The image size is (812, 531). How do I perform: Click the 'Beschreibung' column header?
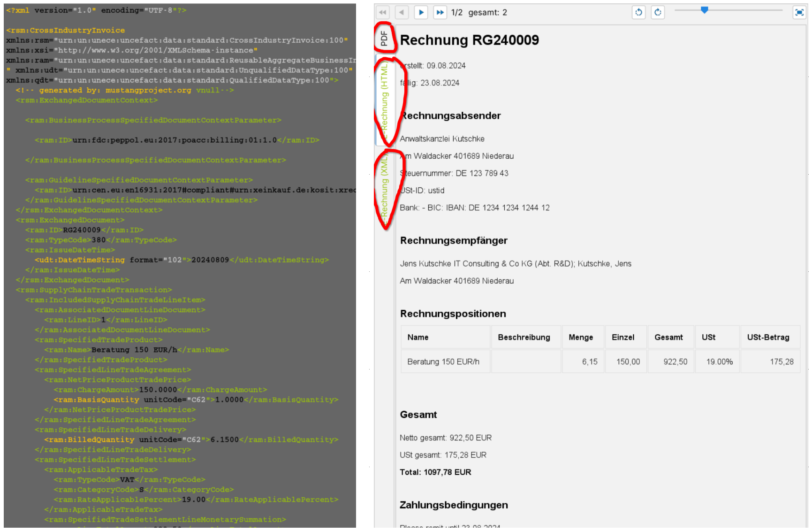524,337
